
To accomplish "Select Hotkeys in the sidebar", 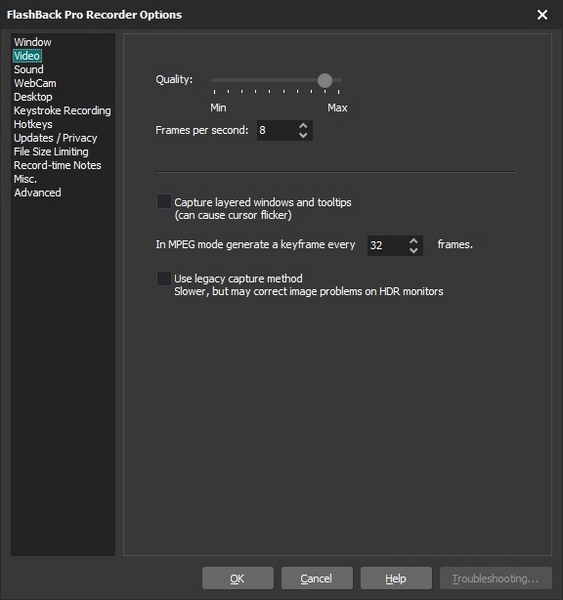I will 33,124.
